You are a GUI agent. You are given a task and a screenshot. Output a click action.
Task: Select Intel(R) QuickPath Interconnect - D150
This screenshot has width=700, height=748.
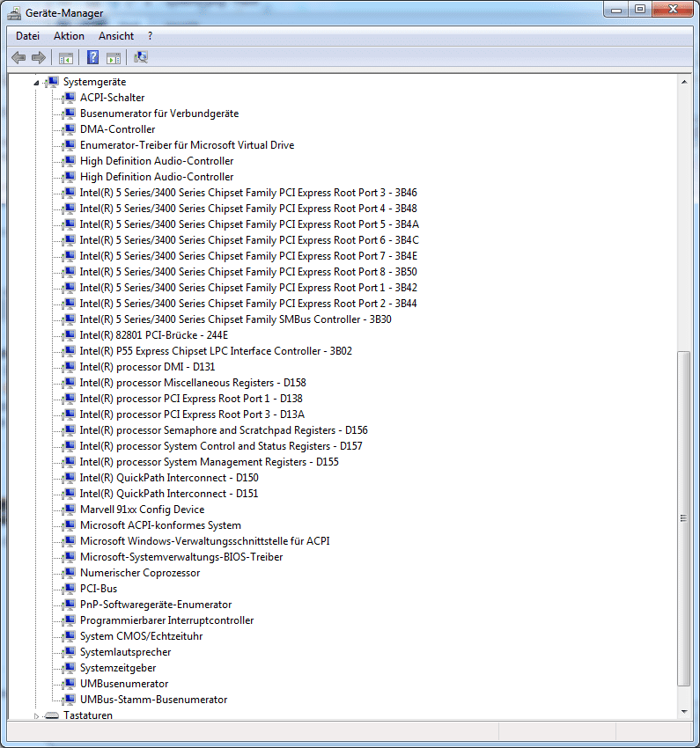(x=169, y=478)
